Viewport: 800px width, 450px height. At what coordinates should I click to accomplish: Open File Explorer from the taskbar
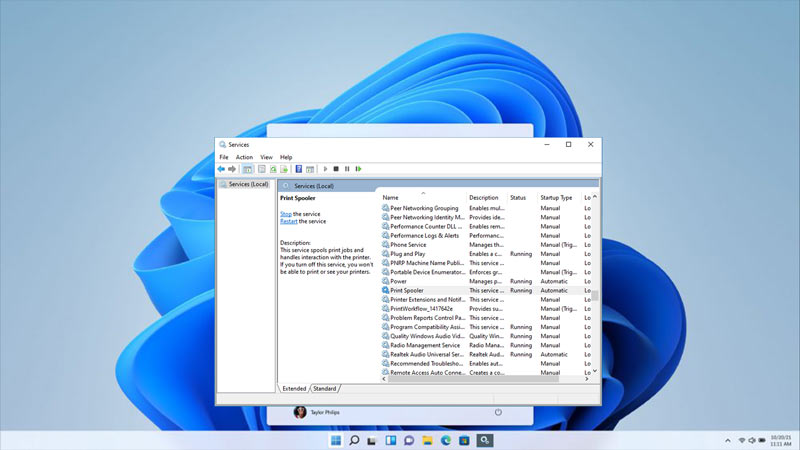point(428,440)
